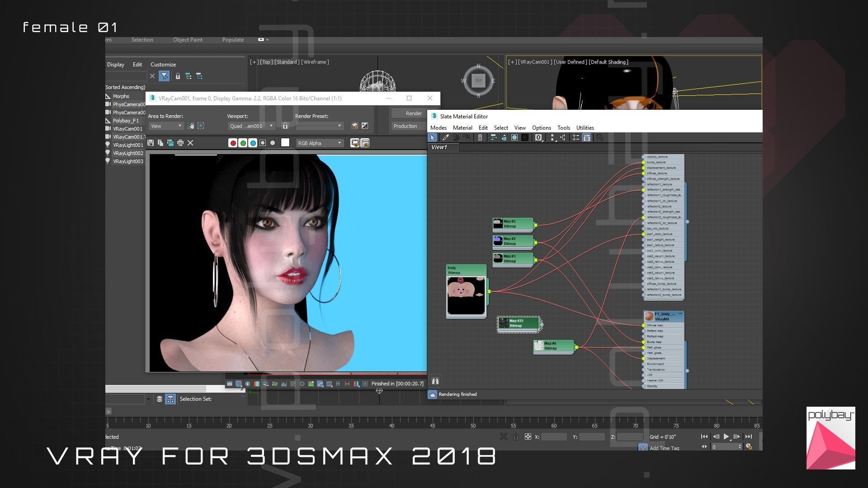Open the Viewport dropdown showing Quad am001
The height and width of the screenshot is (488, 868).
point(251,126)
